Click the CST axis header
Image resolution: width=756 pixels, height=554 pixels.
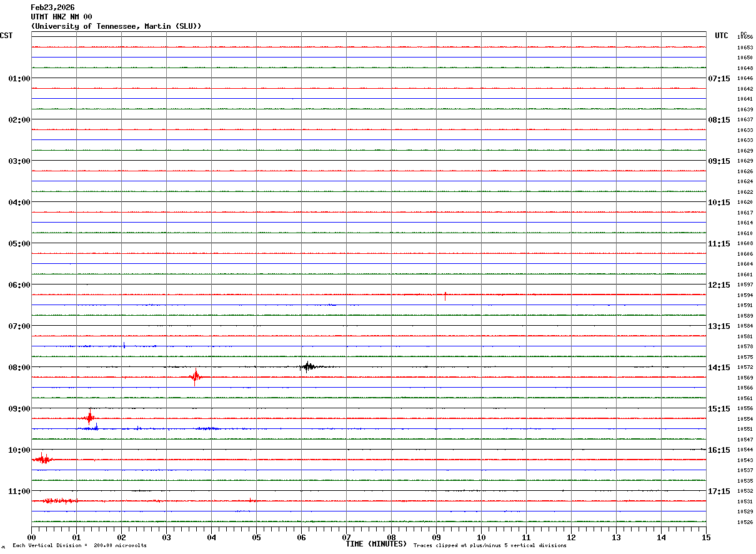tap(6, 36)
